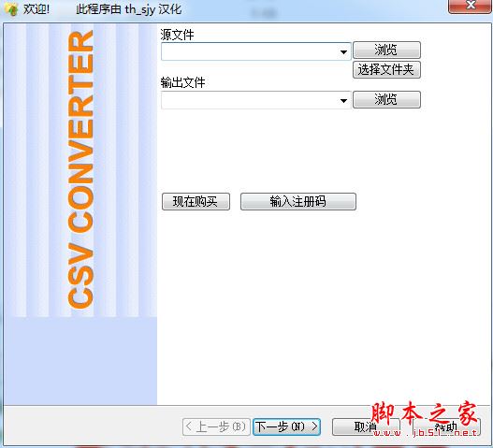Click the disabled 上一步 (B) button

click(216, 426)
